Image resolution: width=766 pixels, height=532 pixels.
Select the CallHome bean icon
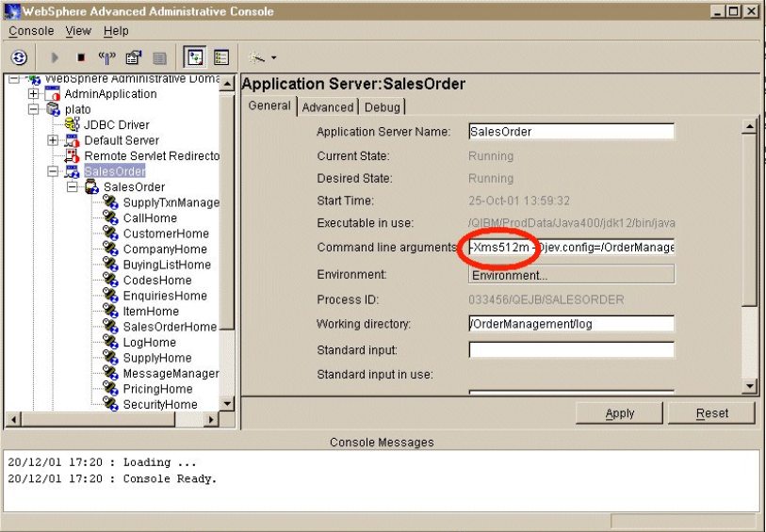point(111,218)
